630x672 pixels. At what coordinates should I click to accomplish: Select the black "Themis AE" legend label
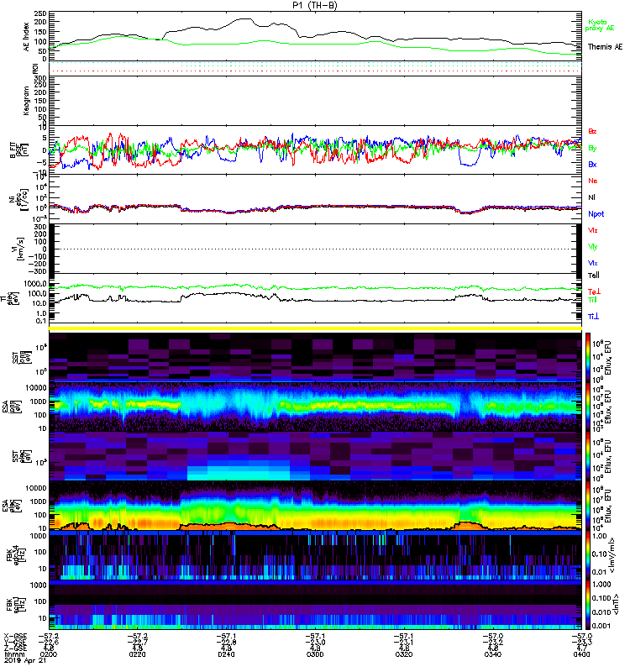coord(605,47)
